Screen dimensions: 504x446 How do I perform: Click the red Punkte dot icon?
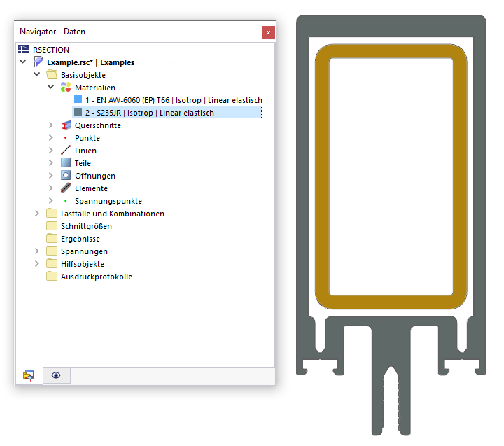click(66, 138)
